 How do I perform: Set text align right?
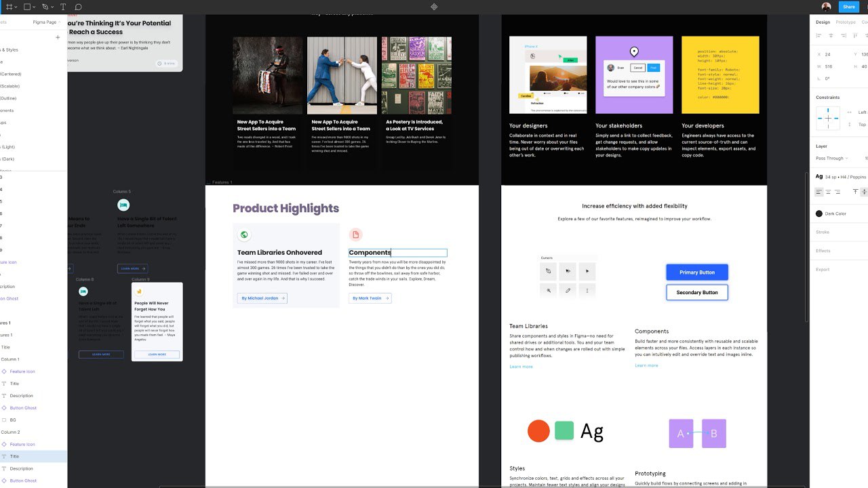click(837, 192)
